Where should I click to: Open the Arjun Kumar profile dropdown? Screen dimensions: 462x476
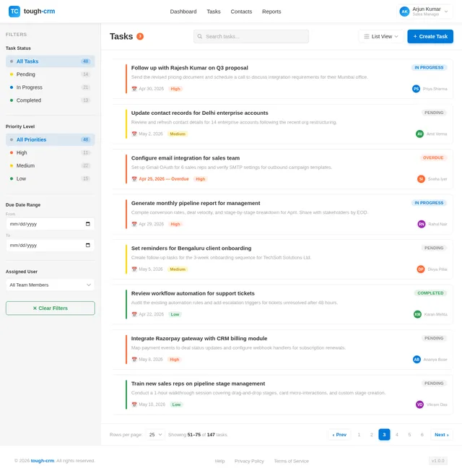click(x=424, y=12)
